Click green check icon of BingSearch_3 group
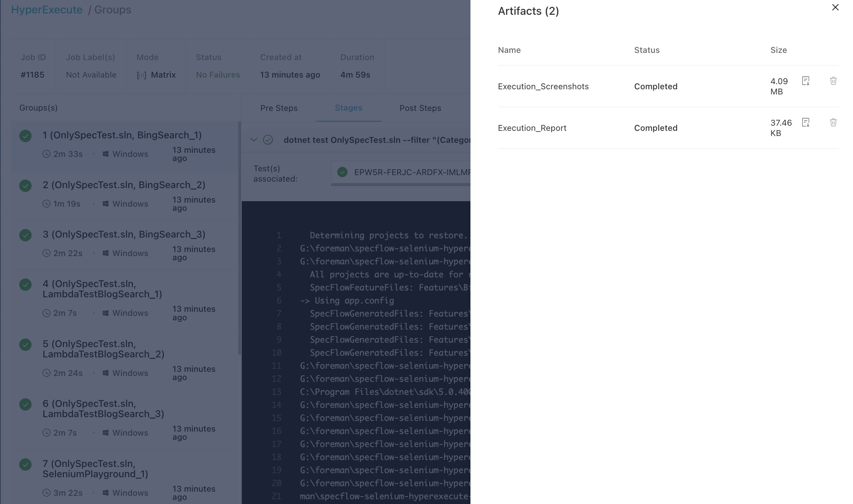 [x=25, y=235]
